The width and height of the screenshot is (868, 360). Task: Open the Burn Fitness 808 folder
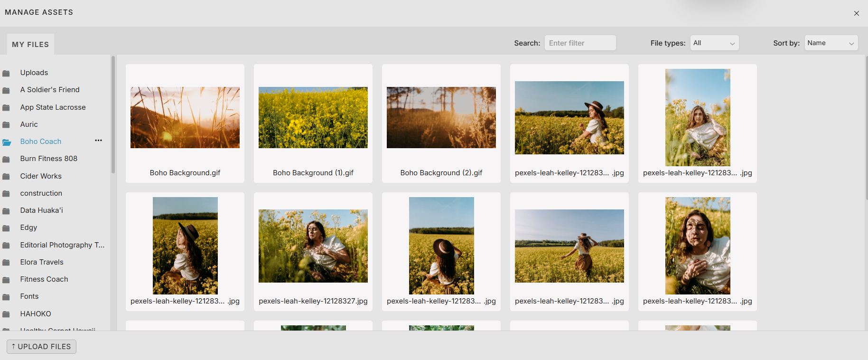tap(49, 159)
